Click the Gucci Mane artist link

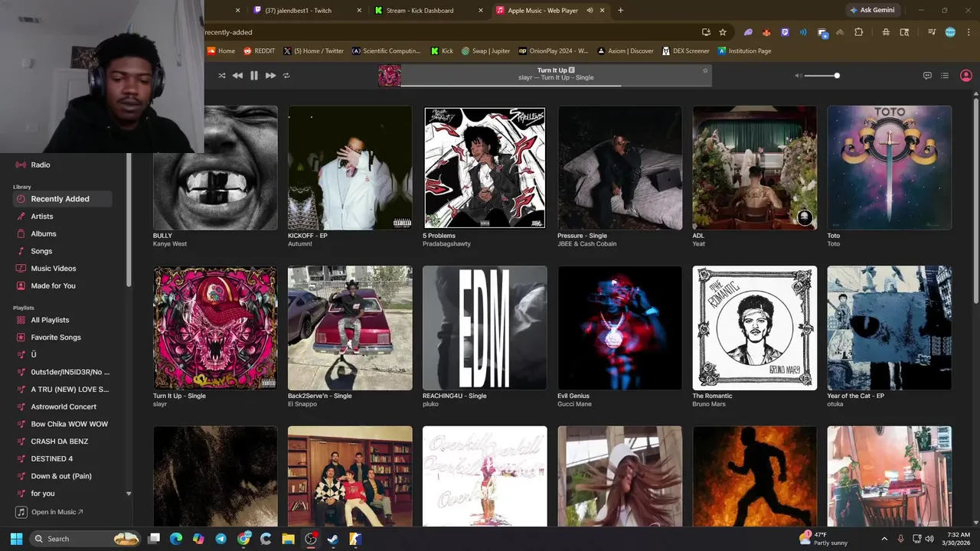[574, 404]
